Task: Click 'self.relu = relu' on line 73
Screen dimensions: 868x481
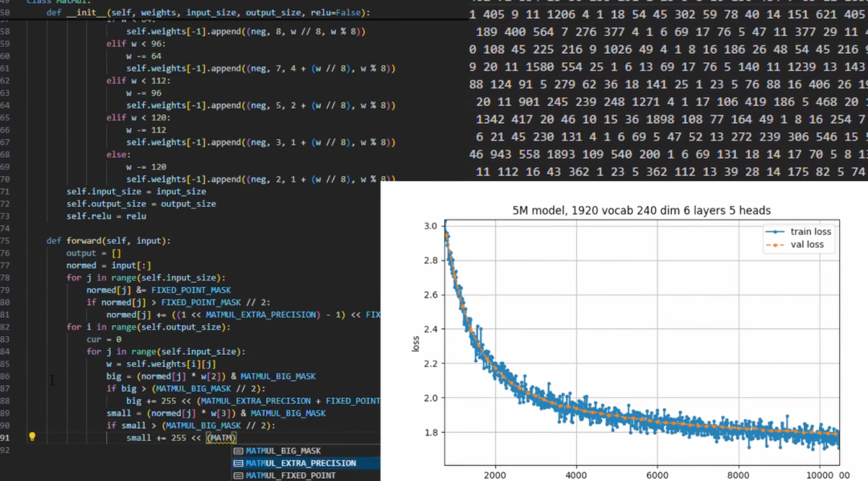Action: [x=106, y=216]
